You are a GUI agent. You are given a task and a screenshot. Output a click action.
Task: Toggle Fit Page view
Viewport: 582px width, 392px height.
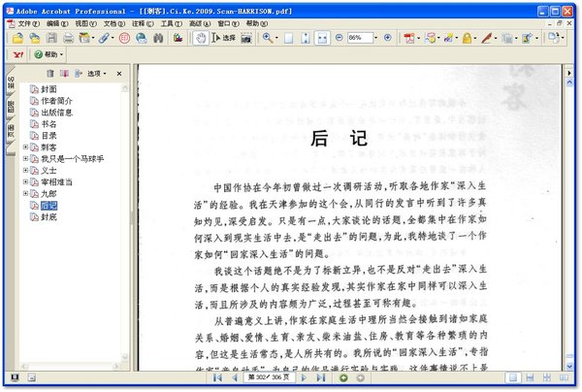306,38
